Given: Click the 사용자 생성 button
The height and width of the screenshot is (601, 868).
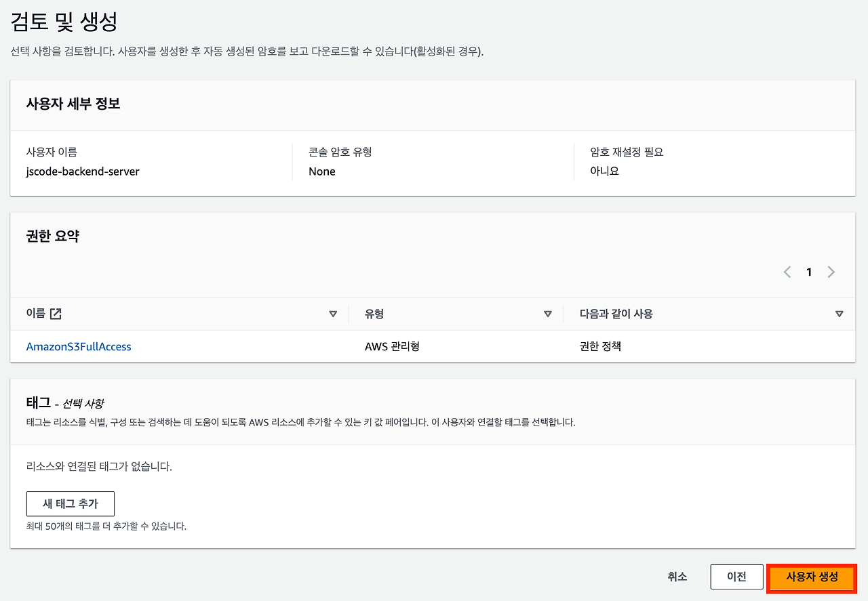Looking at the screenshot, I should (x=812, y=577).
